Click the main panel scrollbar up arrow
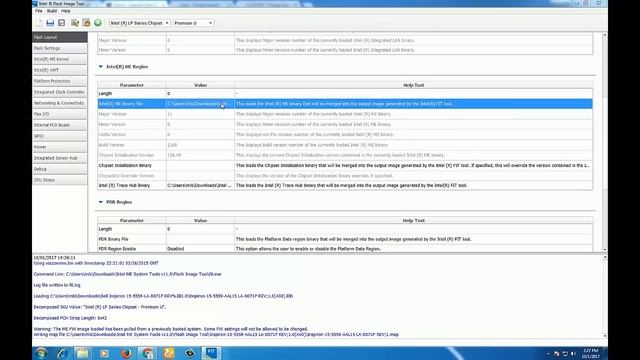This screenshot has width=640, height=360. pyautogui.click(x=604, y=36)
